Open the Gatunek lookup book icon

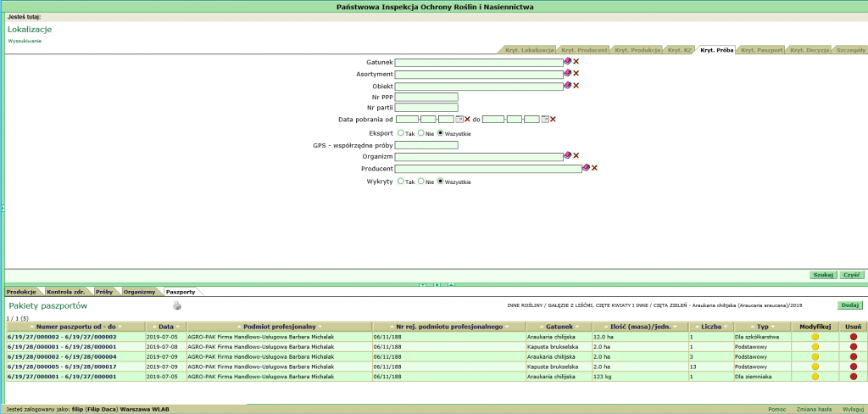tap(568, 62)
